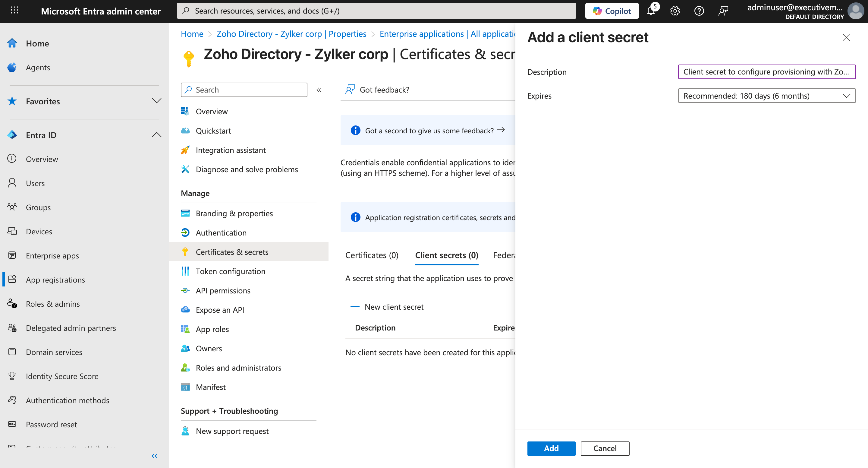
Task: Expand the Favorites section
Action: pos(156,101)
